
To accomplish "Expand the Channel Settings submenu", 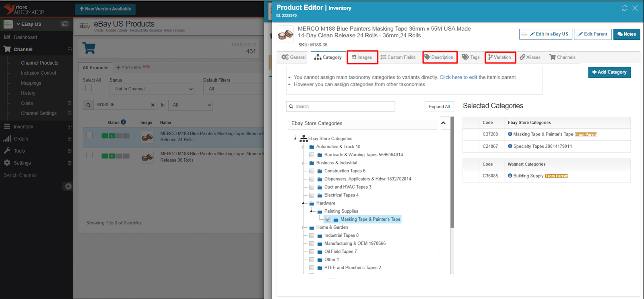I will point(69,113).
